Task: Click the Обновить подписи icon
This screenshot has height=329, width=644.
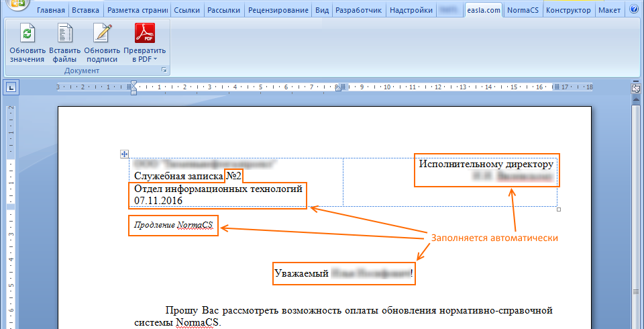Action: pos(102,34)
